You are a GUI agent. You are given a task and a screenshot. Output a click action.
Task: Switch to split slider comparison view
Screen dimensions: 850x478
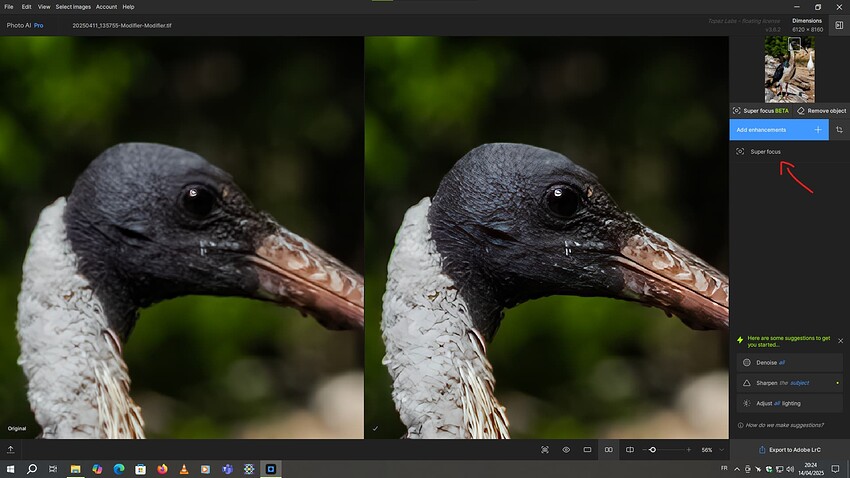tap(629, 450)
